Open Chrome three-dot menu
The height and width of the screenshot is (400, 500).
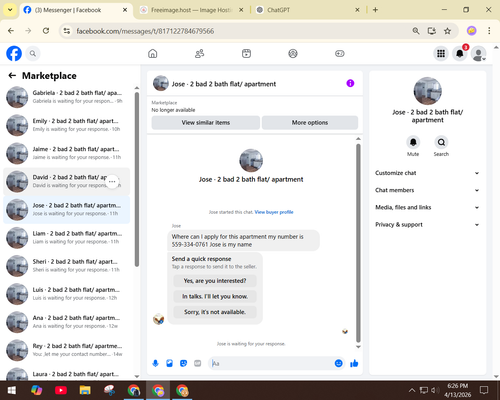click(489, 31)
